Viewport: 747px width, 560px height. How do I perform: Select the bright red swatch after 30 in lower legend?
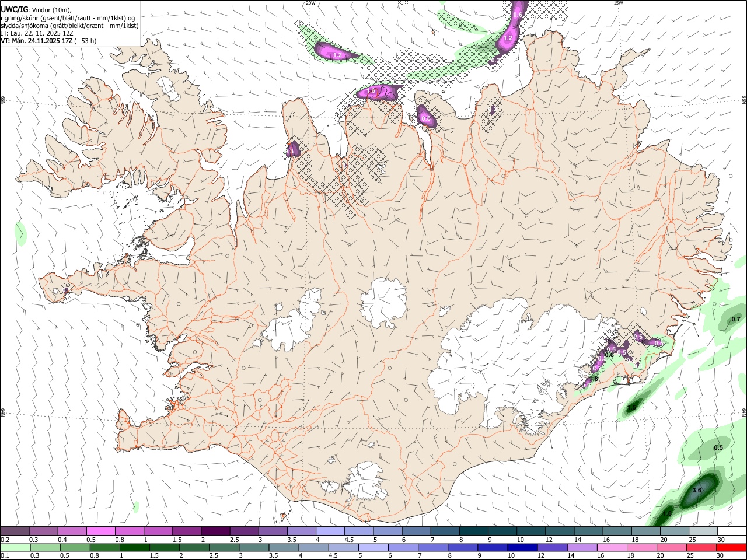732,547
